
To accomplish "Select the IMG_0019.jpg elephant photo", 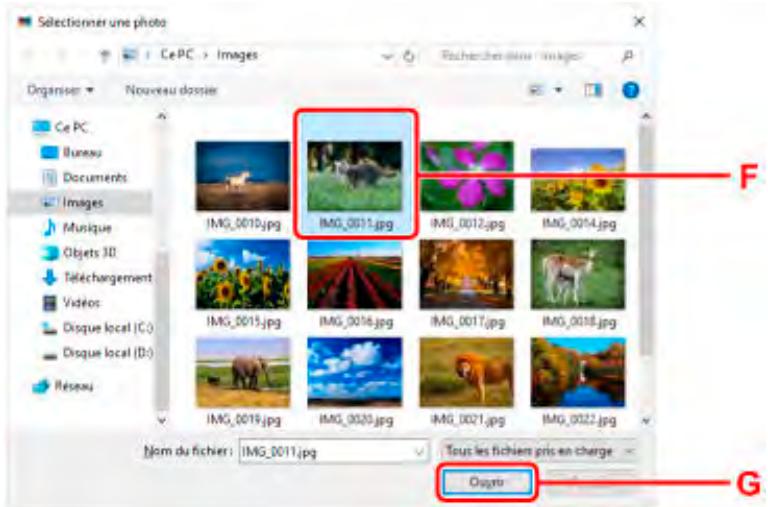I will click(x=242, y=372).
